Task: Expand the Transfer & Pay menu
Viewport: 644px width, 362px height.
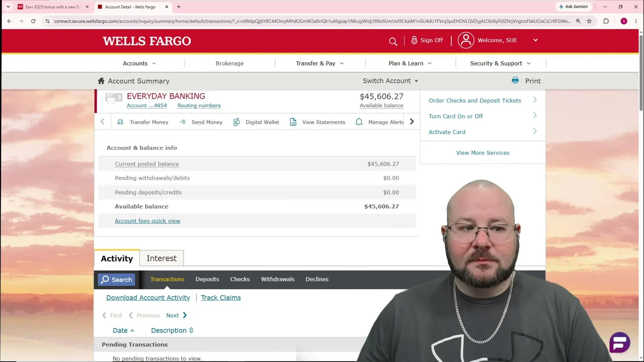Action: tap(320, 63)
